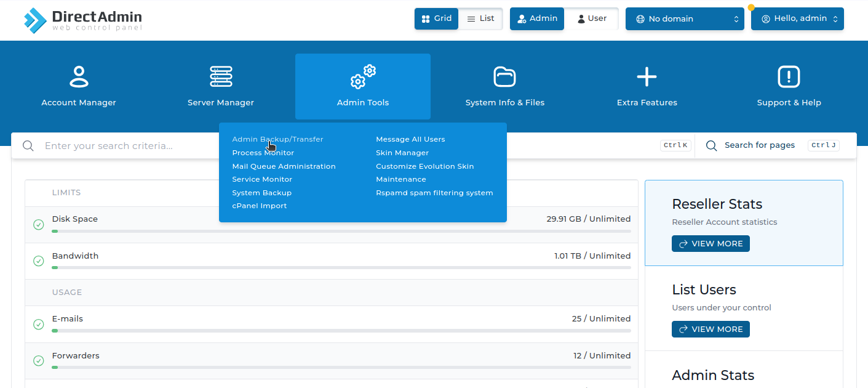Open Message All Users
The width and height of the screenshot is (868, 388).
410,139
